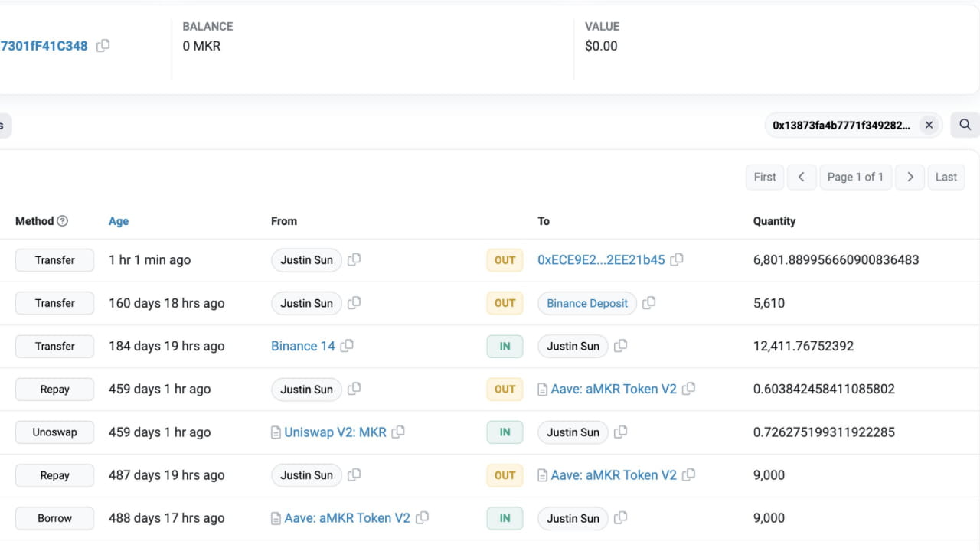Copy Aave aMKR Token V2 sender in Borrow row
980x551 pixels.
(x=422, y=518)
